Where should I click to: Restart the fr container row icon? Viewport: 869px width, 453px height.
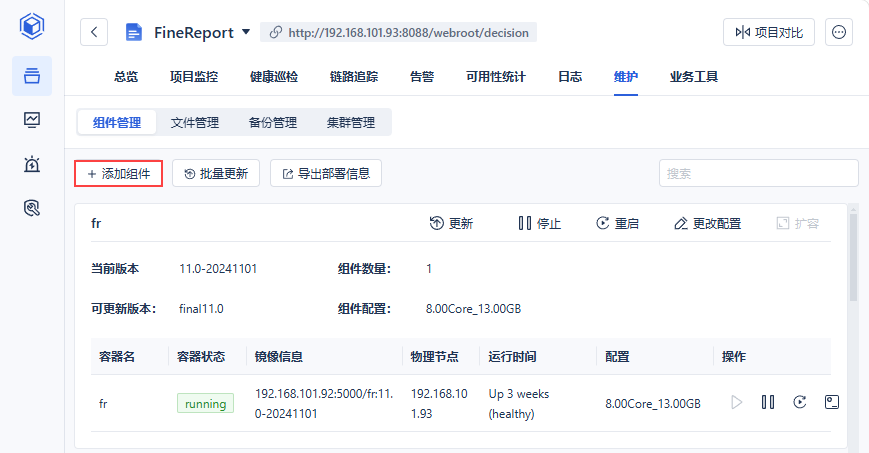coord(799,402)
